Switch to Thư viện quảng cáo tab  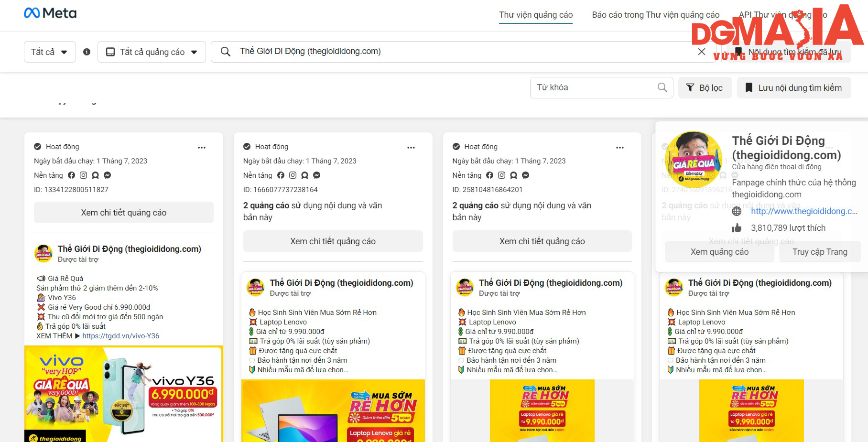(x=536, y=15)
